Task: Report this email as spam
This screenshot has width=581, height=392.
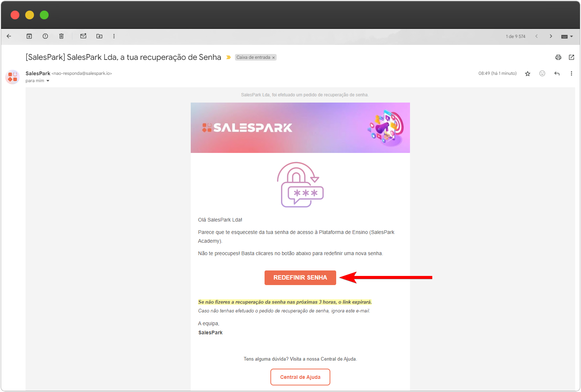Action: click(45, 36)
